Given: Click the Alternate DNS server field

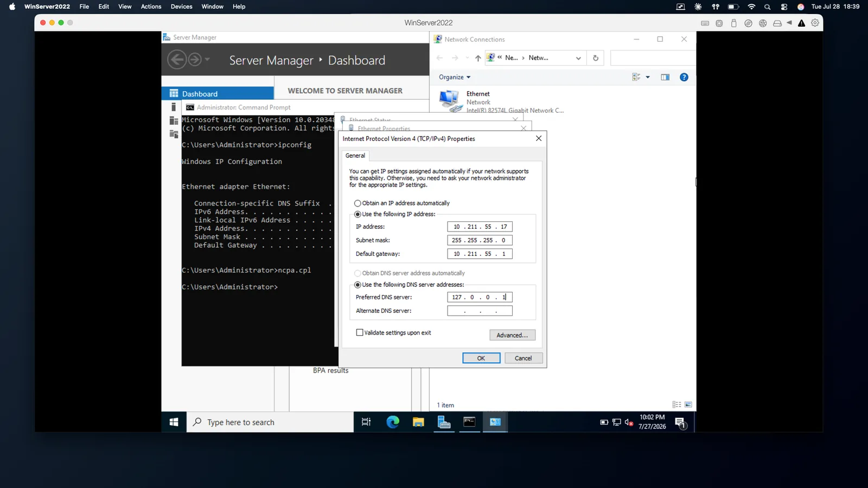Looking at the screenshot, I should click(x=480, y=311).
